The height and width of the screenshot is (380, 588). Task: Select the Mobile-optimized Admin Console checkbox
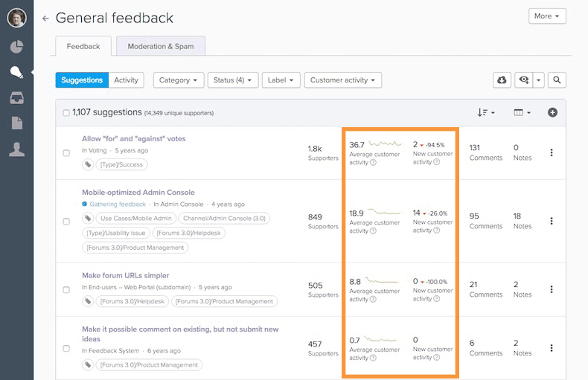[66, 221]
